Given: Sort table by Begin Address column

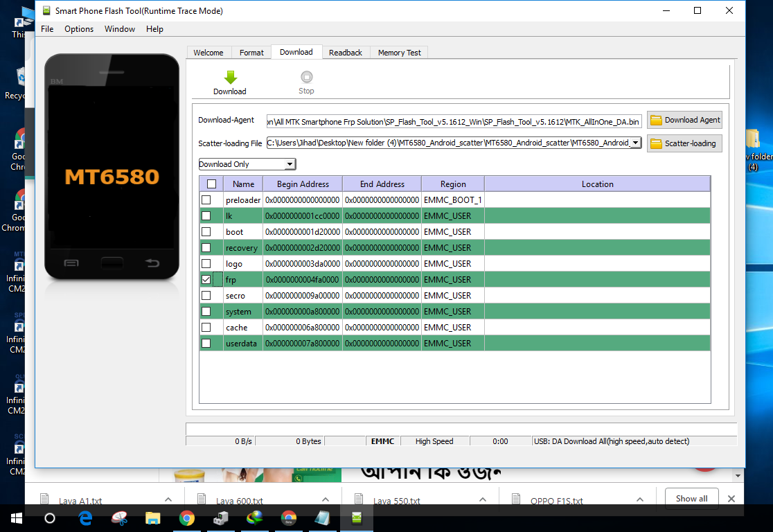Looking at the screenshot, I should point(303,184).
